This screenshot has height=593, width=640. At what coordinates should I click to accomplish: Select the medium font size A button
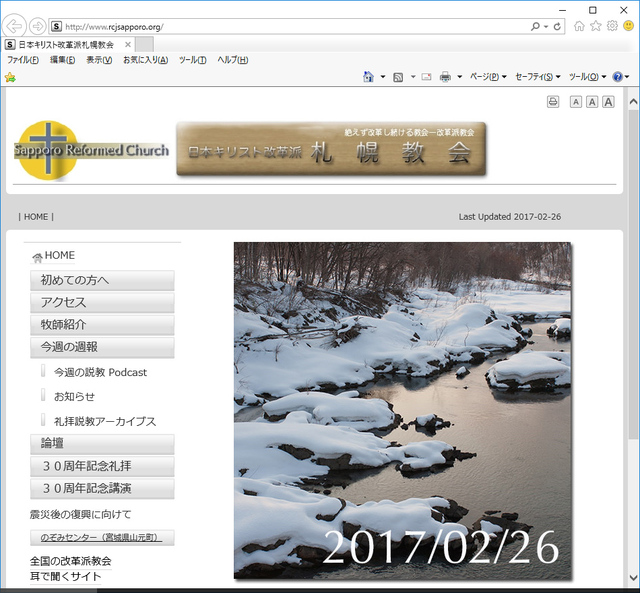(592, 102)
